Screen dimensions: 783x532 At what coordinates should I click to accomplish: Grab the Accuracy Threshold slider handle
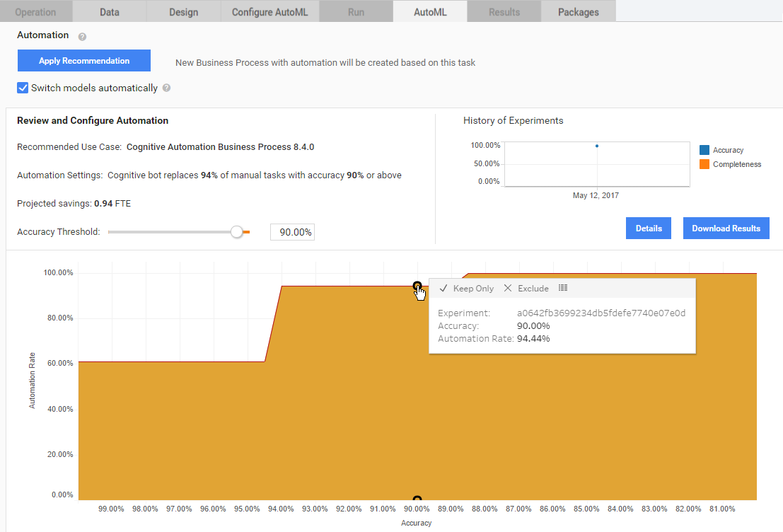click(x=237, y=232)
